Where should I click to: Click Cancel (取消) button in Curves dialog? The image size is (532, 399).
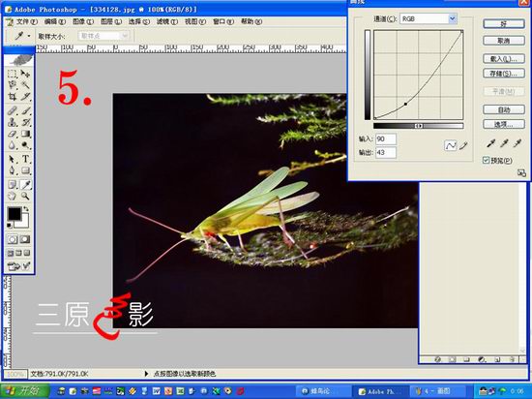point(504,41)
